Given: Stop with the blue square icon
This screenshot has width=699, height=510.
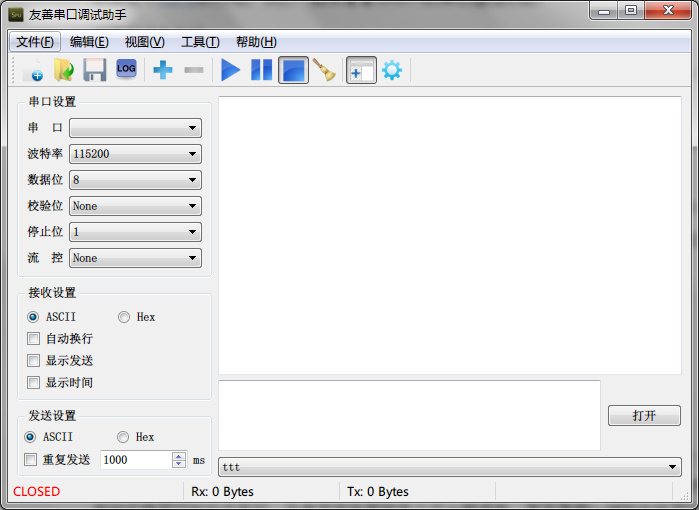Looking at the screenshot, I should coord(293,70).
